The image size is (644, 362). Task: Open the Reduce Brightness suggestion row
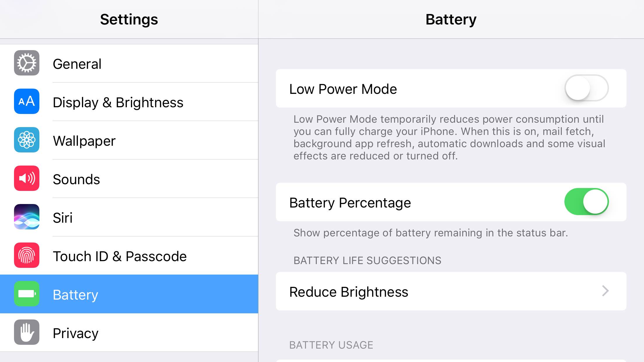tap(451, 291)
